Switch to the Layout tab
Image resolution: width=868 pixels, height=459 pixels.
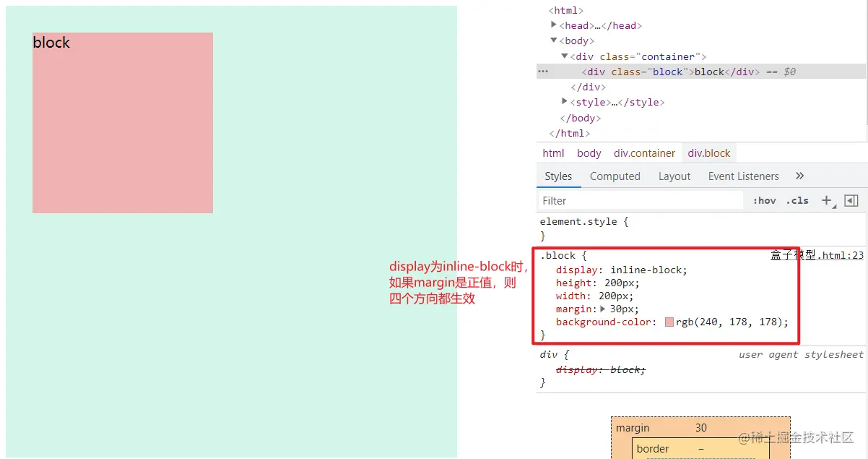pyautogui.click(x=674, y=176)
